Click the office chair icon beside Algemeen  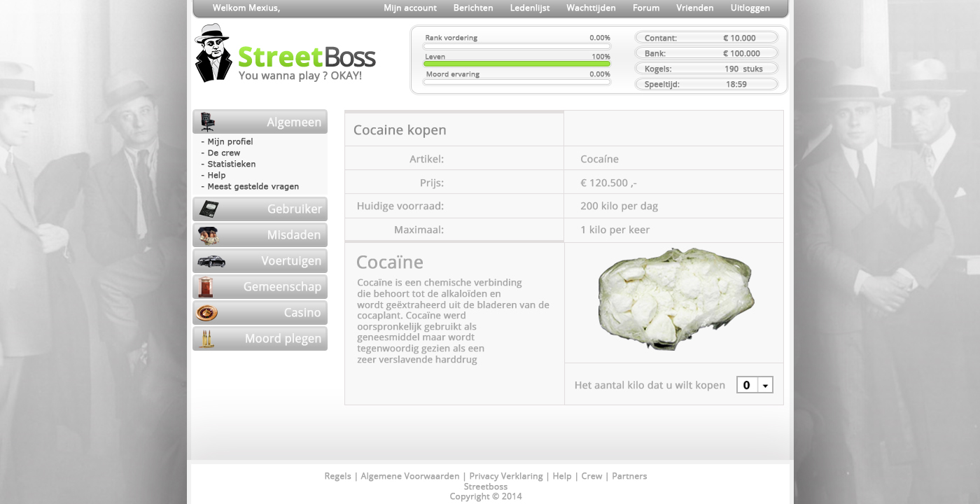[x=207, y=122]
